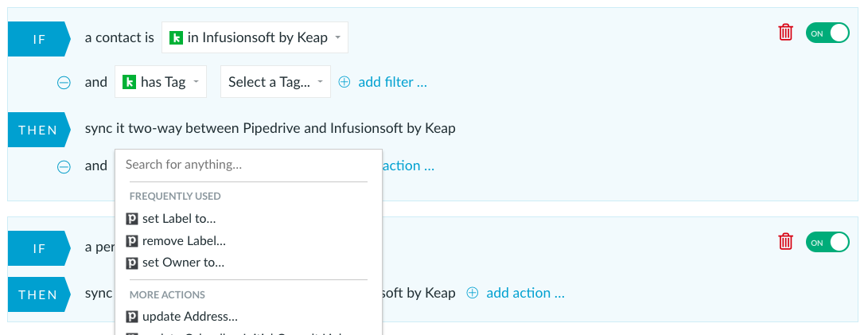Open the has Tag condition dropdown
The image size is (868, 335).
[x=161, y=82]
